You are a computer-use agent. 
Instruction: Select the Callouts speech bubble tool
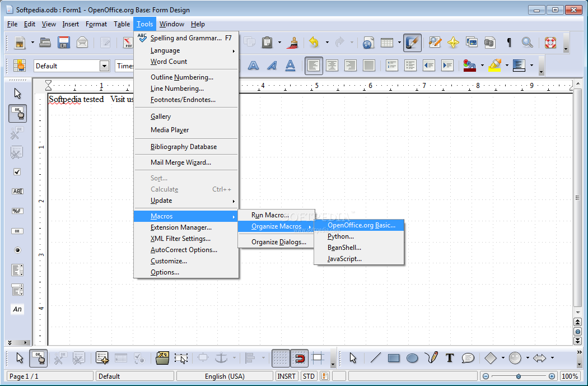coord(468,358)
